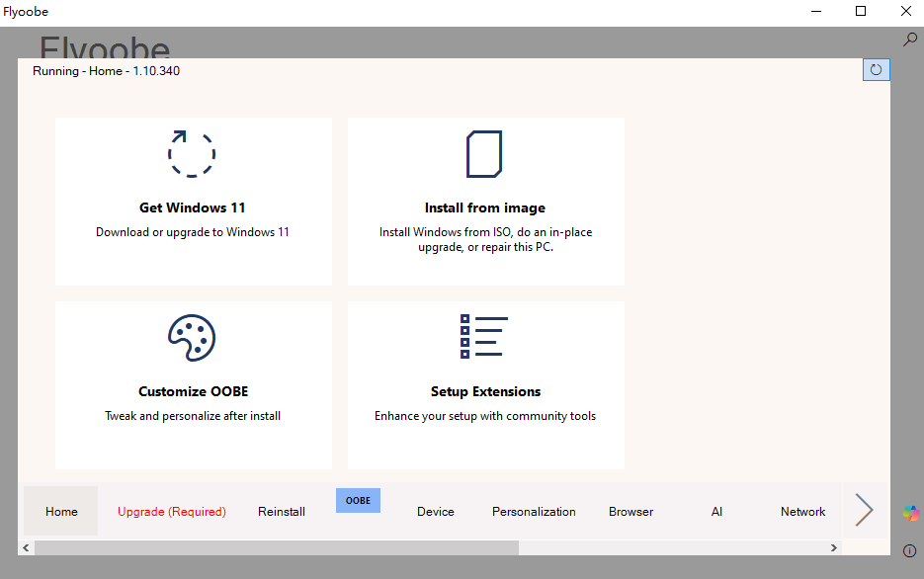This screenshot has width=924, height=579.
Task: Click the horizontal scrollbar right arrow
Action: tap(834, 547)
